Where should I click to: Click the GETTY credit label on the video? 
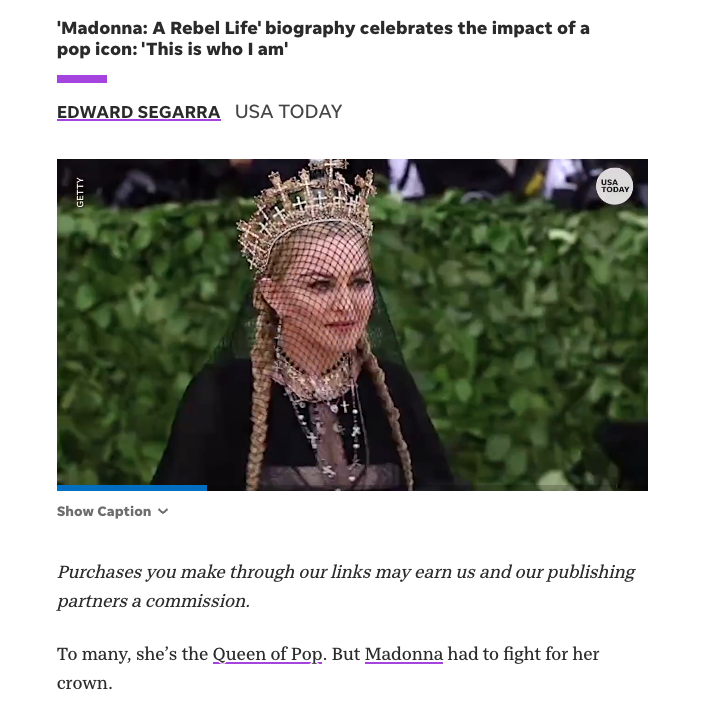[80, 192]
